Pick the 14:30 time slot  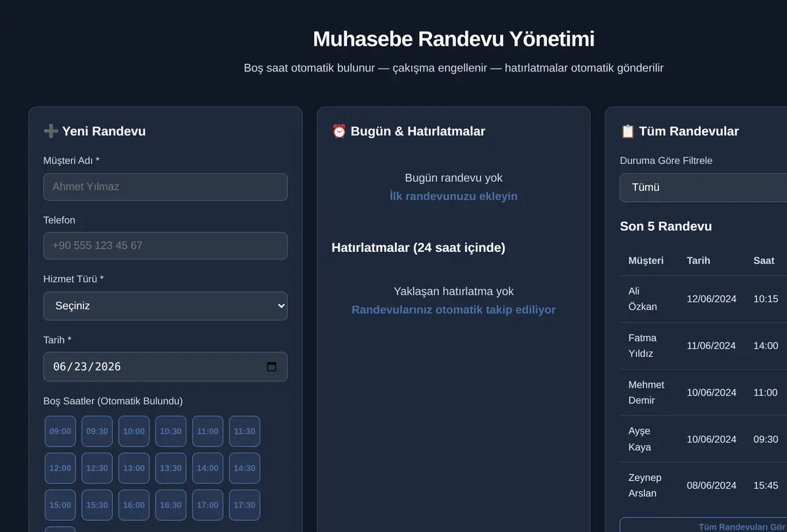pos(245,468)
